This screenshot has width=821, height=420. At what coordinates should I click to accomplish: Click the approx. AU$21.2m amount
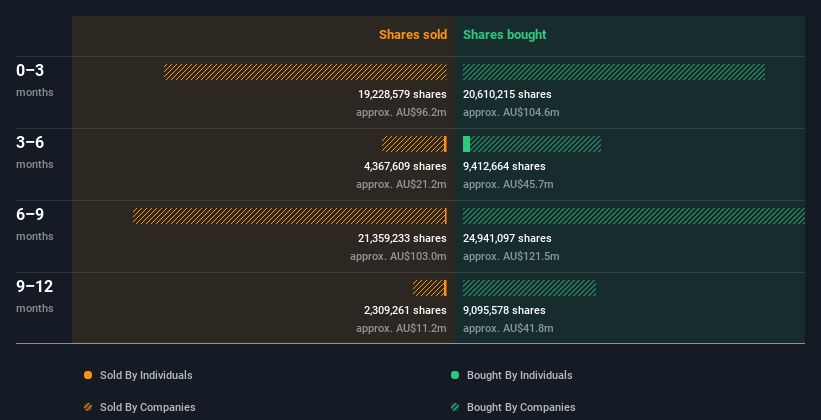pos(401,184)
